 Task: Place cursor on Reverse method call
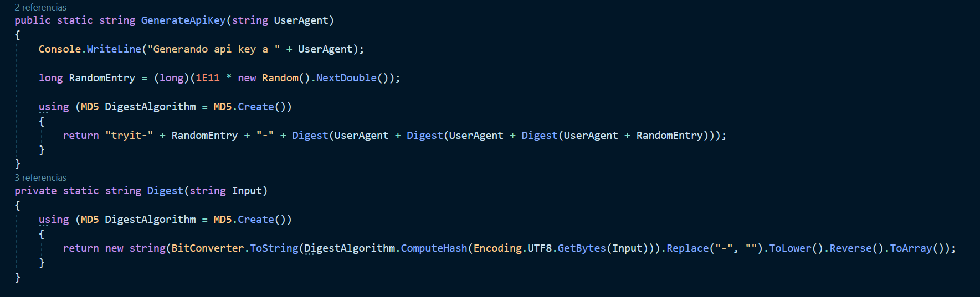[850, 248]
